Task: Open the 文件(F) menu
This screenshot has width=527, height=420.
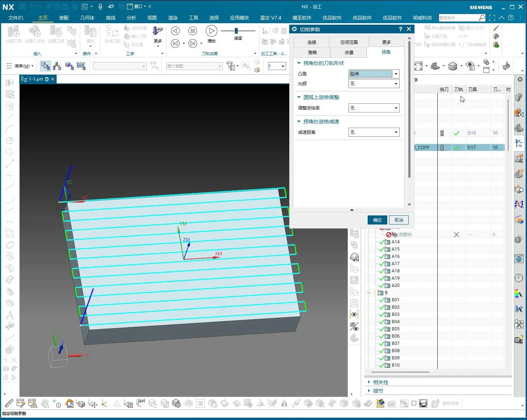Action: pos(15,17)
